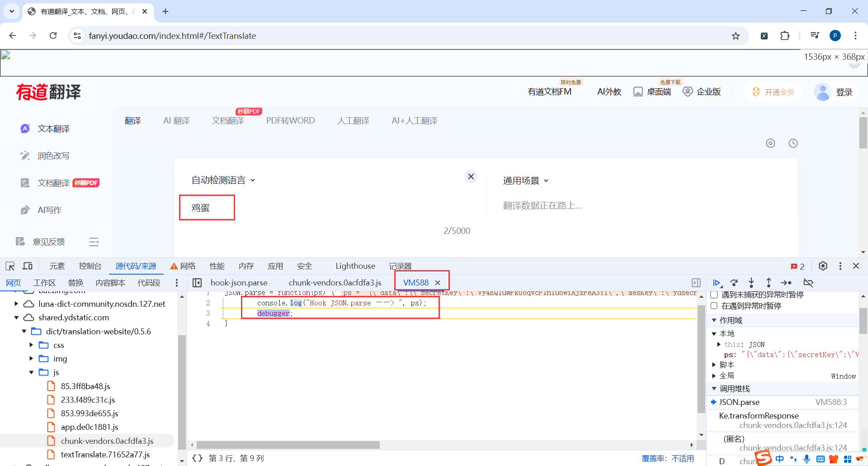Switch to the 控制台 console tab
Image resolution: width=868 pixels, height=466 pixels.
[x=90, y=266]
